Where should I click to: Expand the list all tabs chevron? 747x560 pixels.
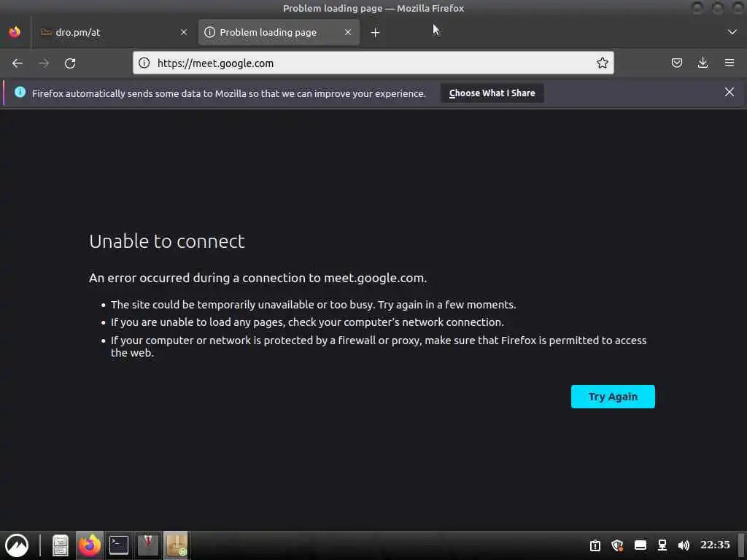click(732, 32)
